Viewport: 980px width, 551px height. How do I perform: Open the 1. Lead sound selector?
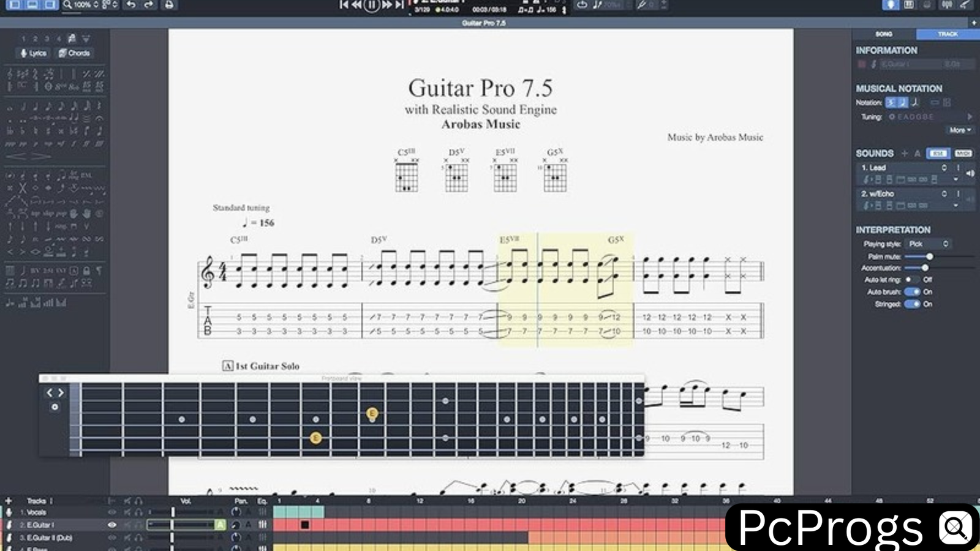pyautogui.click(x=944, y=168)
